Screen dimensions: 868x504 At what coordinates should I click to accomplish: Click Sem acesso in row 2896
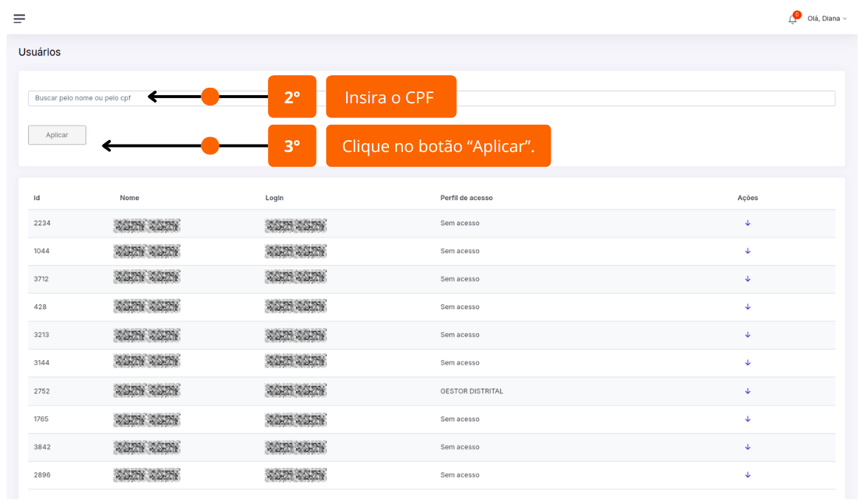pyautogui.click(x=460, y=475)
